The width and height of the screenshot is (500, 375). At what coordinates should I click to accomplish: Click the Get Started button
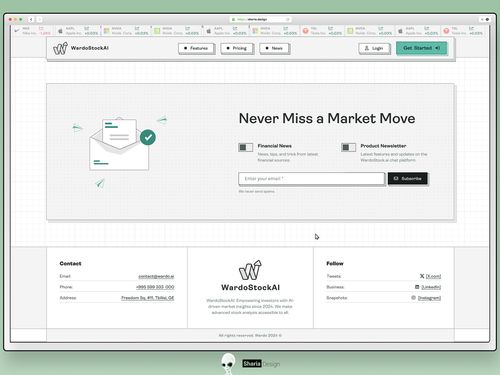pos(421,48)
